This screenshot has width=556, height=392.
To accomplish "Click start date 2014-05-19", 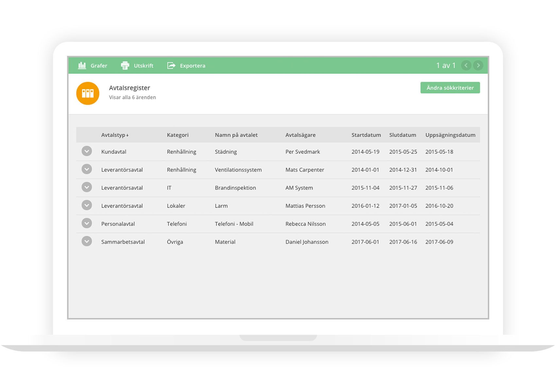I will (365, 152).
